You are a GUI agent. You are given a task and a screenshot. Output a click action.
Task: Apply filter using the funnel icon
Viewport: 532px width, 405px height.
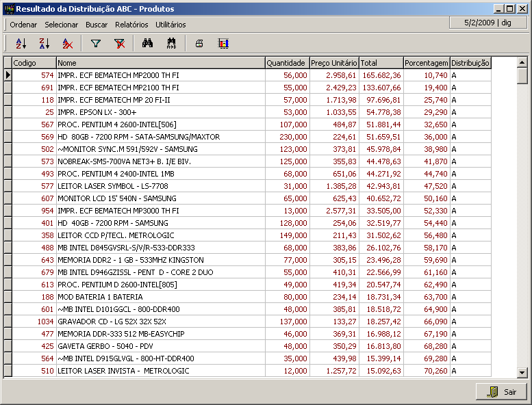pyautogui.click(x=96, y=44)
